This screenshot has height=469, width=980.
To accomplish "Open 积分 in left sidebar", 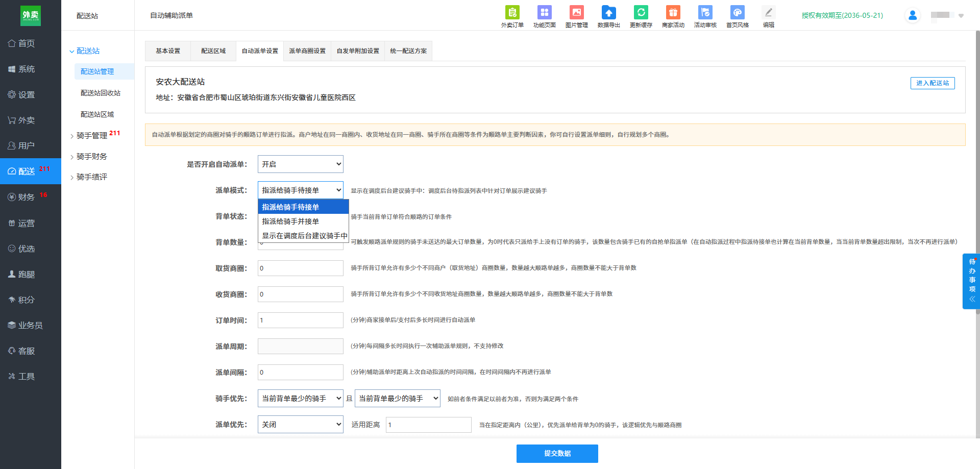I will tap(31, 300).
